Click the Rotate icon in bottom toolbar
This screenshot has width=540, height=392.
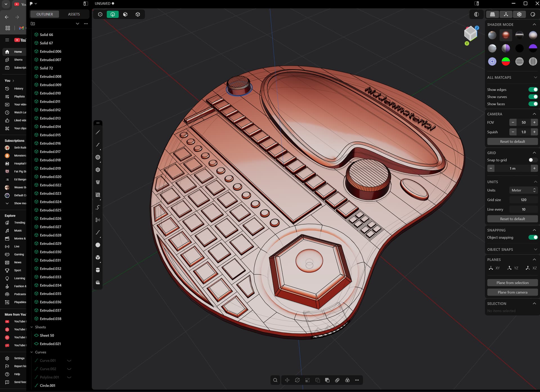pos(297,380)
